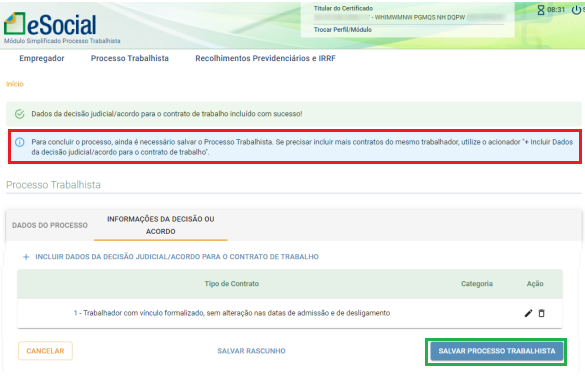Image resolution: width=585 pixels, height=378 pixels.
Task: Switch to Dados do Processo tab
Action: pos(50,225)
